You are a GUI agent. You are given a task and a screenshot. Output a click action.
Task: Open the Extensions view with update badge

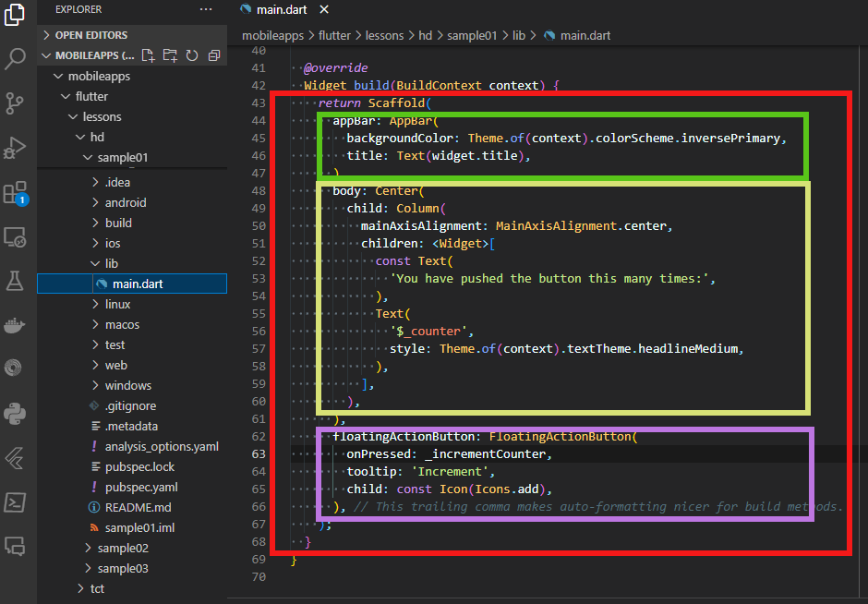click(15, 193)
